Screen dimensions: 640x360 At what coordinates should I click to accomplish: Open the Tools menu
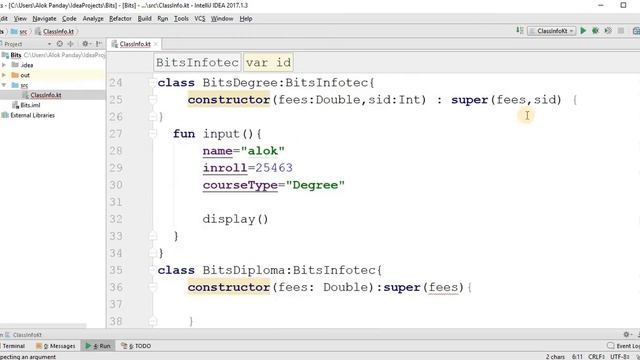coord(181,19)
